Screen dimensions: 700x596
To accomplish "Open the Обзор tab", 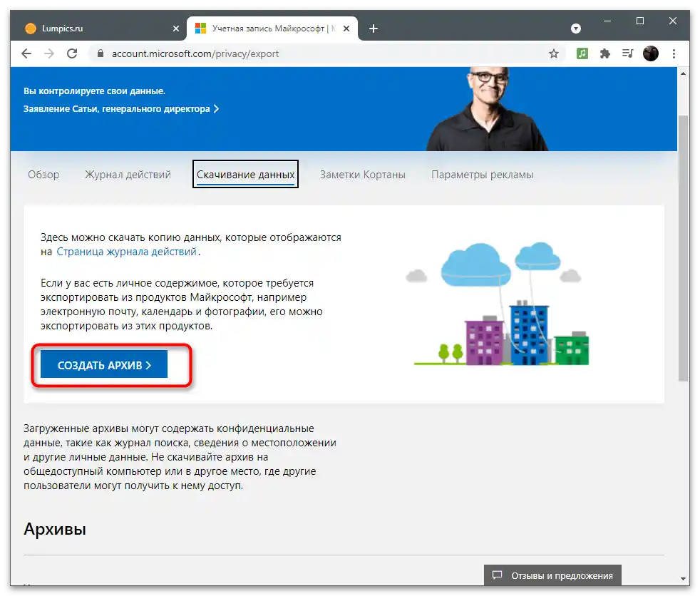I will pyautogui.click(x=43, y=175).
